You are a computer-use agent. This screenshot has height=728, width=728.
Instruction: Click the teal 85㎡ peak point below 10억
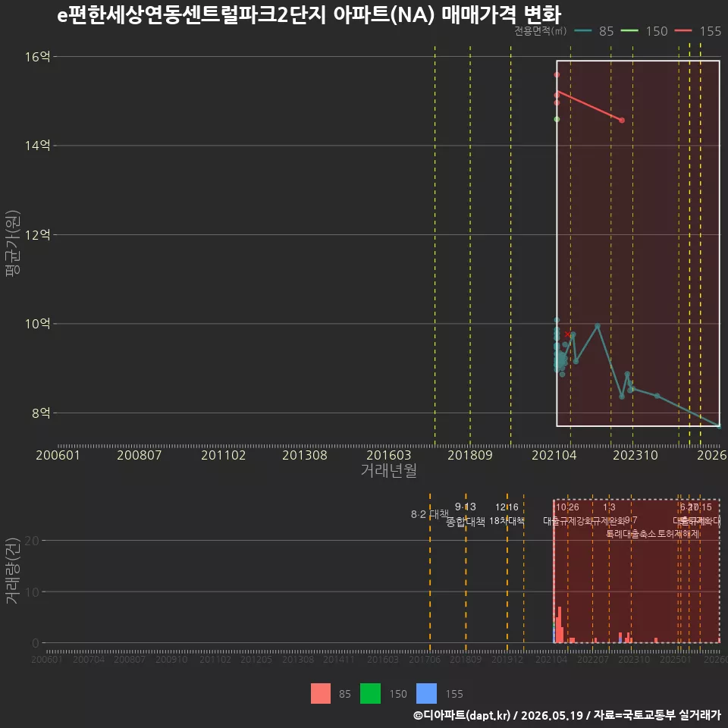598,326
